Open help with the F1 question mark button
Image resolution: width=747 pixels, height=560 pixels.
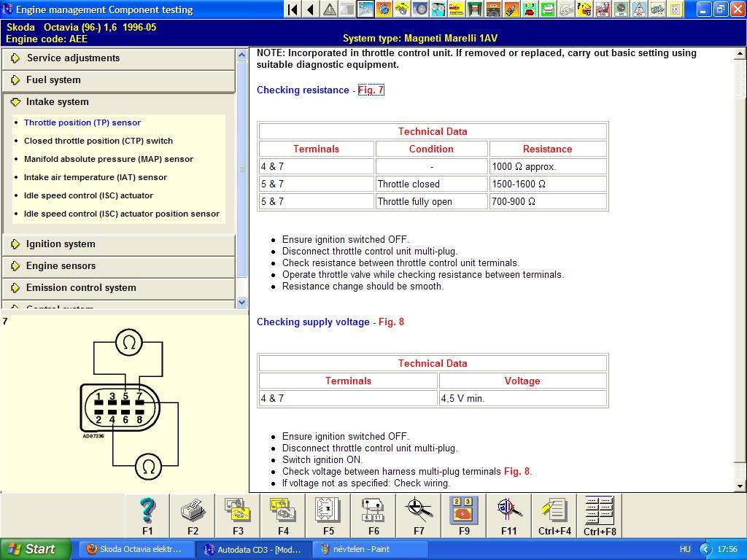(147, 516)
